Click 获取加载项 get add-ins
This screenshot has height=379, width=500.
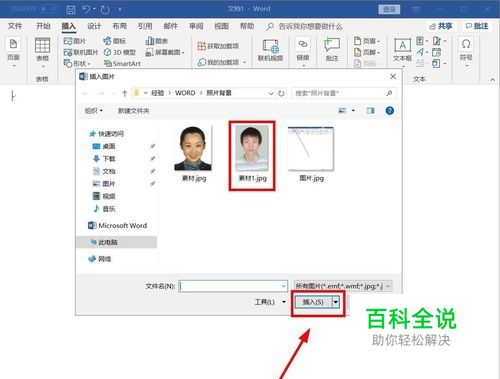pos(218,46)
